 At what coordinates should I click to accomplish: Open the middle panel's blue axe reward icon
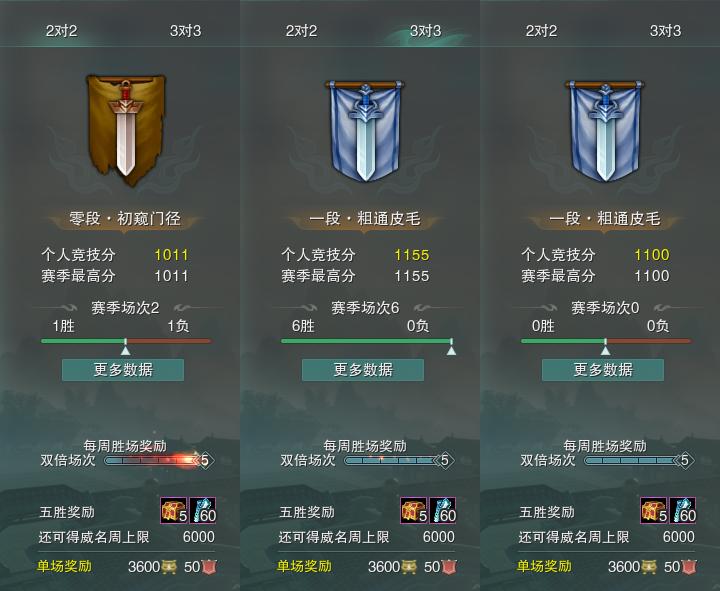click(443, 510)
